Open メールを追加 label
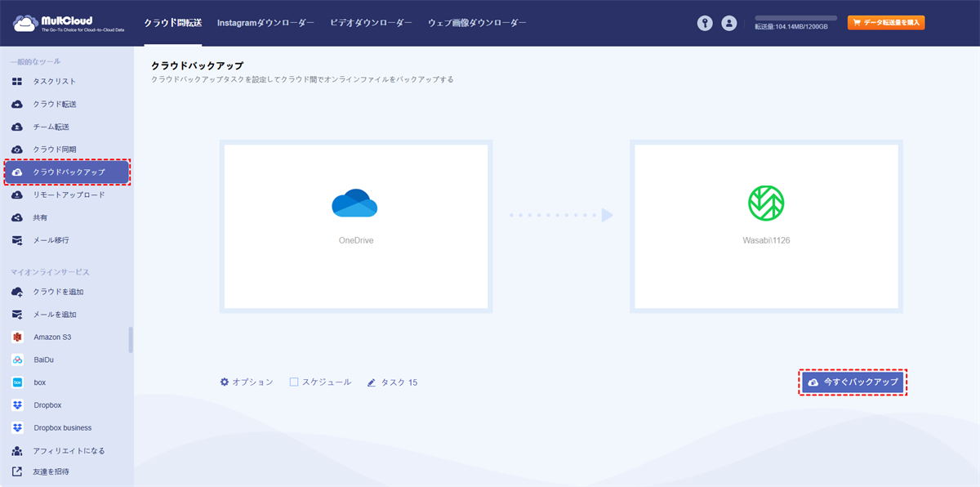980x487 pixels. [55, 315]
